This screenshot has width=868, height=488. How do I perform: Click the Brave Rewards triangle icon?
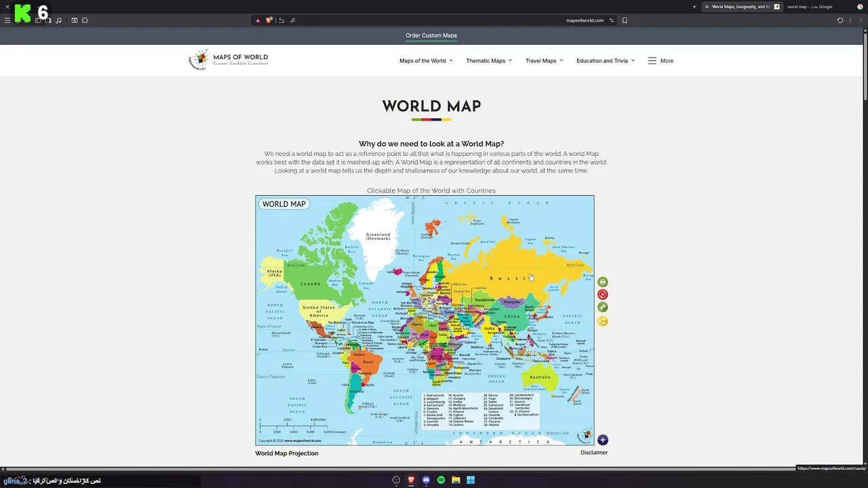pos(258,20)
